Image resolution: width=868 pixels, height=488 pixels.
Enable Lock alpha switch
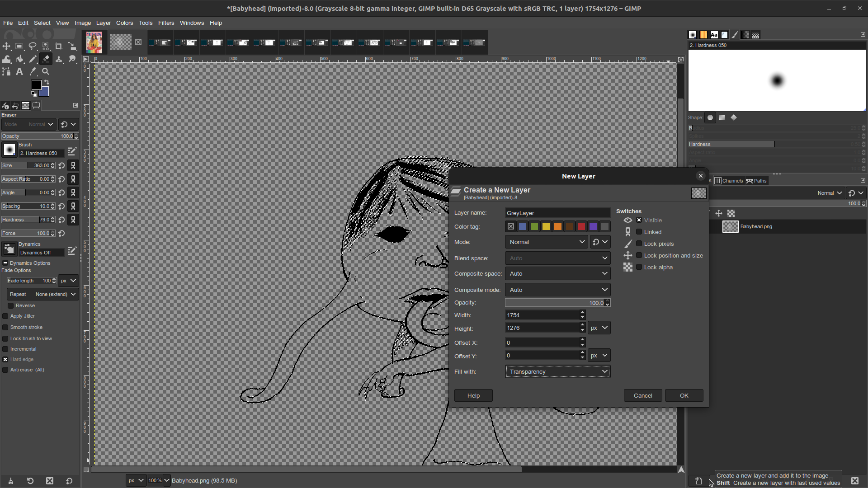[639, 267]
